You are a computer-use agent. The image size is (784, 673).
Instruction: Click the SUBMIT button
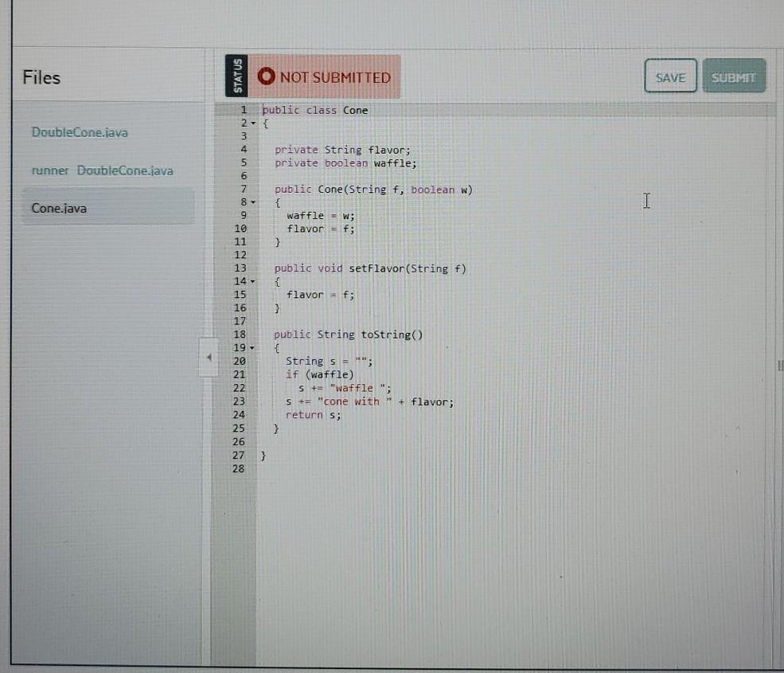[x=732, y=76]
